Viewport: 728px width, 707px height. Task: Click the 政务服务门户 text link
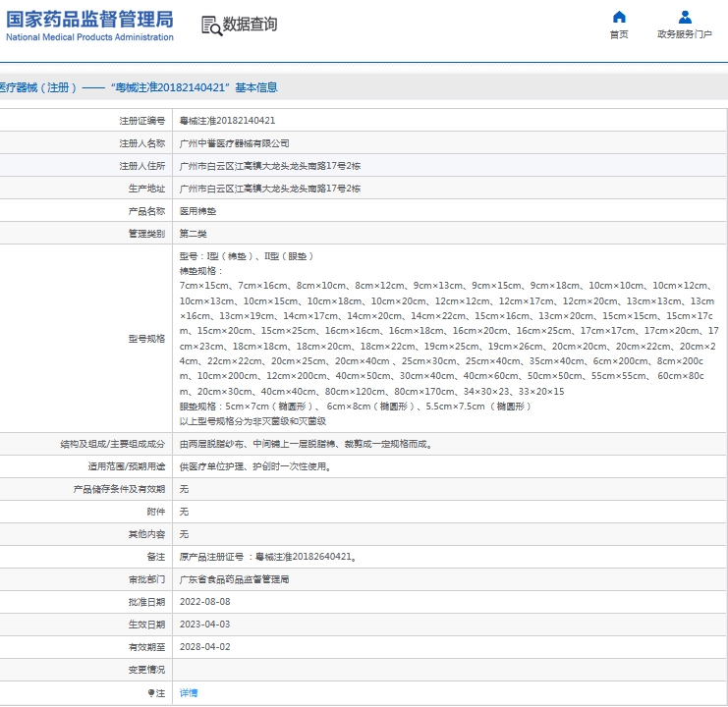point(685,34)
